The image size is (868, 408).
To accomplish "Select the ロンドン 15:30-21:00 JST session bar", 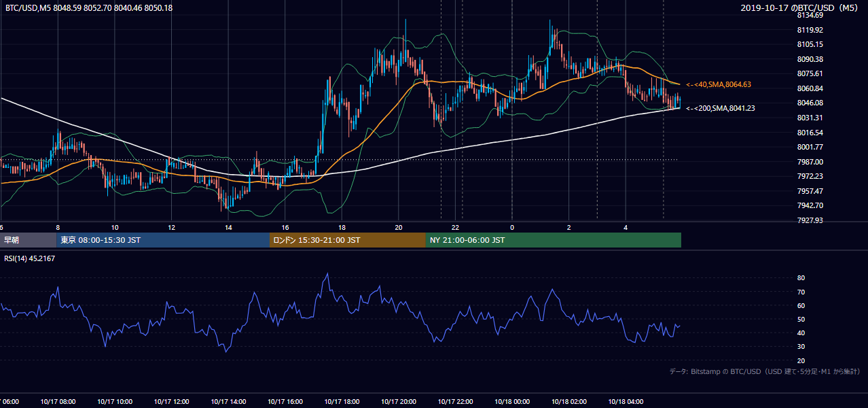I will 348,240.
